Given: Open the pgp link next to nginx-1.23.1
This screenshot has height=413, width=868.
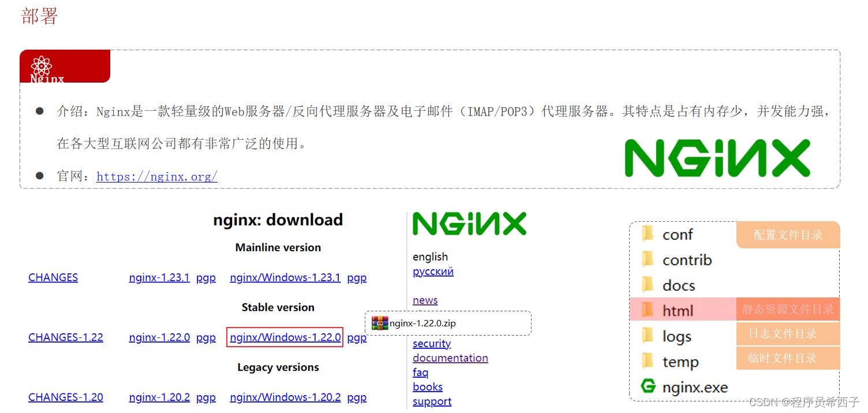Looking at the screenshot, I should point(206,278).
